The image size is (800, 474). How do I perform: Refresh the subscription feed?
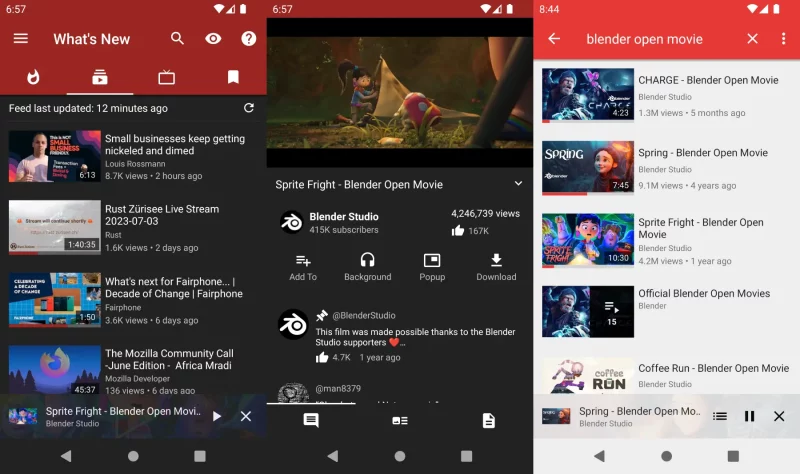249,108
